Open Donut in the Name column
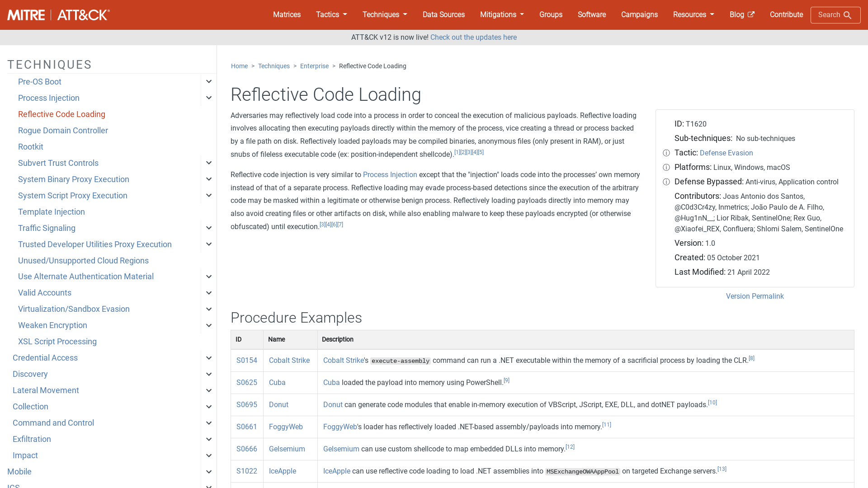This screenshot has width=868, height=488. click(x=278, y=405)
